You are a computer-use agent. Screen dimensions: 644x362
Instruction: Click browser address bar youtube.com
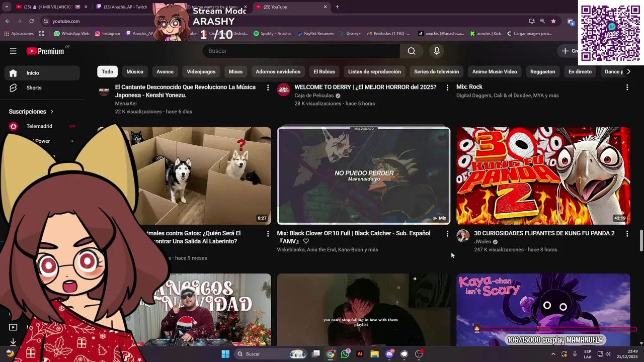click(282, 21)
